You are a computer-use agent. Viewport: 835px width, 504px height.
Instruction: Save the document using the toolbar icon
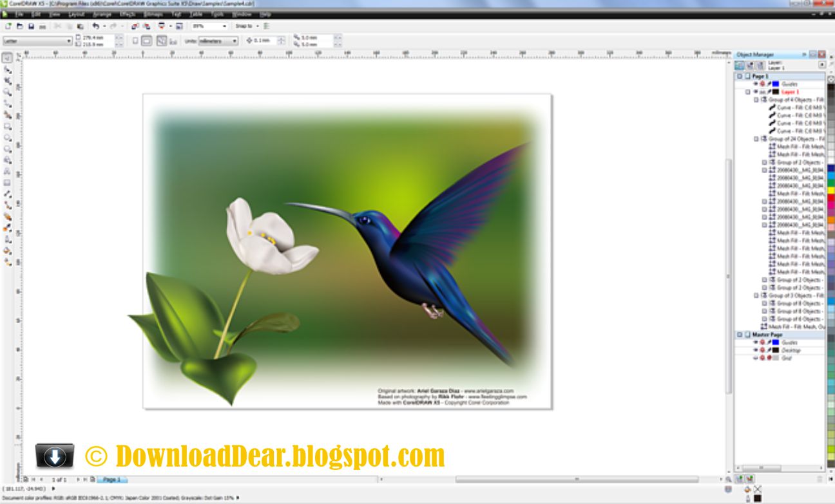point(31,26)
